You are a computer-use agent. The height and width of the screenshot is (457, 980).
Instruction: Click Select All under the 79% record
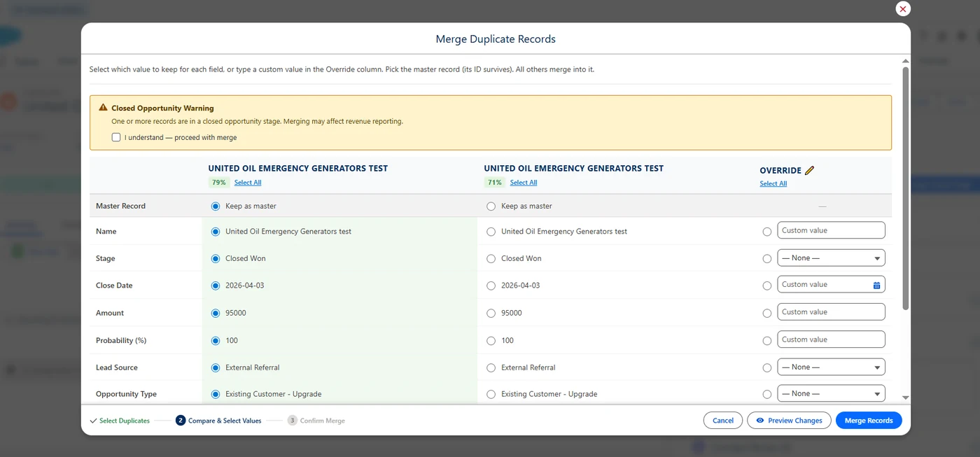pos(248,183)
